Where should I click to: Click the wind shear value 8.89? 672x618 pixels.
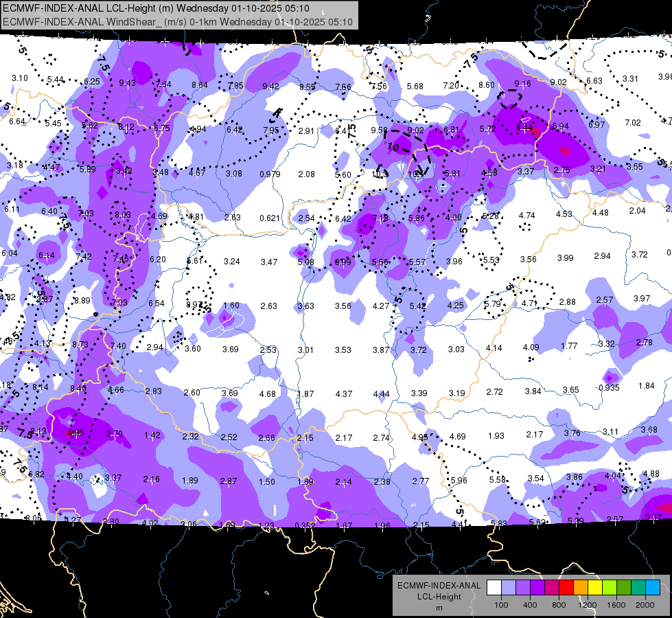82,301
